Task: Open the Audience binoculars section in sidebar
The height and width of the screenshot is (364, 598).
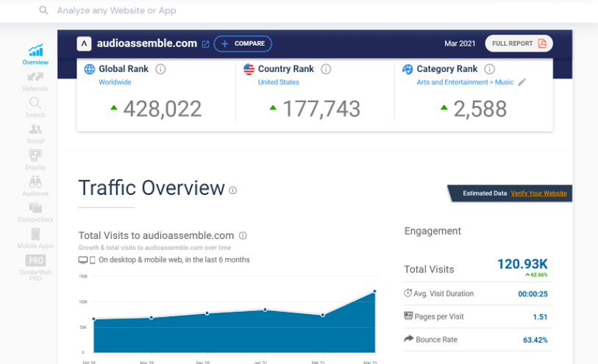Action: pyautogui.click(x=35, y=186)
